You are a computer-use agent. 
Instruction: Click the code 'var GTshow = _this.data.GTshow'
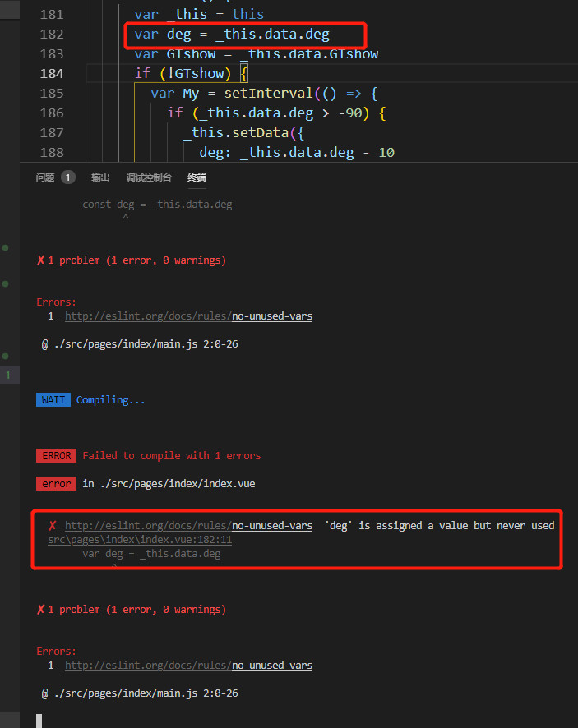pyautogui.click(x=256, y=54)
